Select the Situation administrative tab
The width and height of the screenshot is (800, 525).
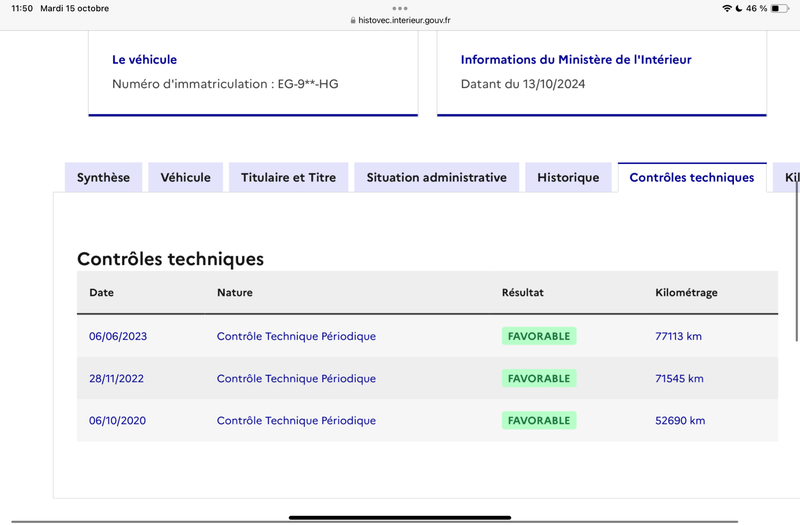(x=436, y=178)
